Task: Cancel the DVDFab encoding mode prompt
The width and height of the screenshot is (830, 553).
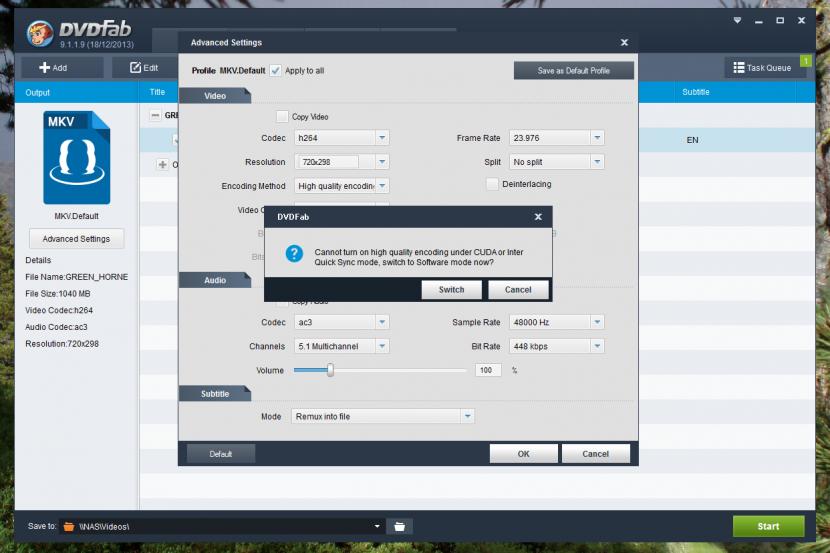Action: (x=518, y=289)
